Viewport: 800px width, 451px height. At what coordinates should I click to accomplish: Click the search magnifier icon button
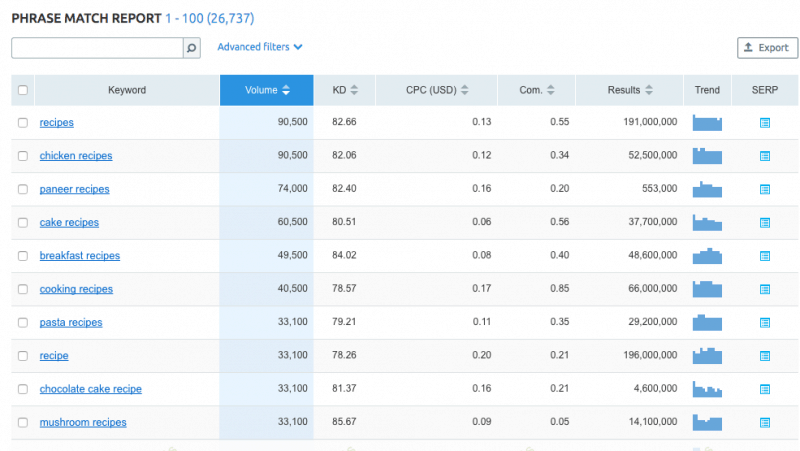(191, 48)
